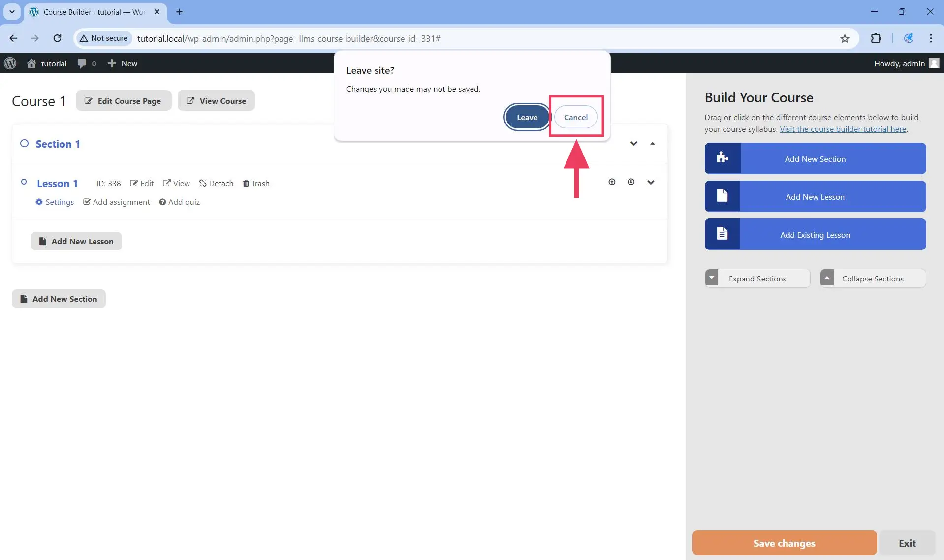The height and width of the screenshot is (560, 944).
Task: Click the Edit Course Page button
Action: [124, 100]
